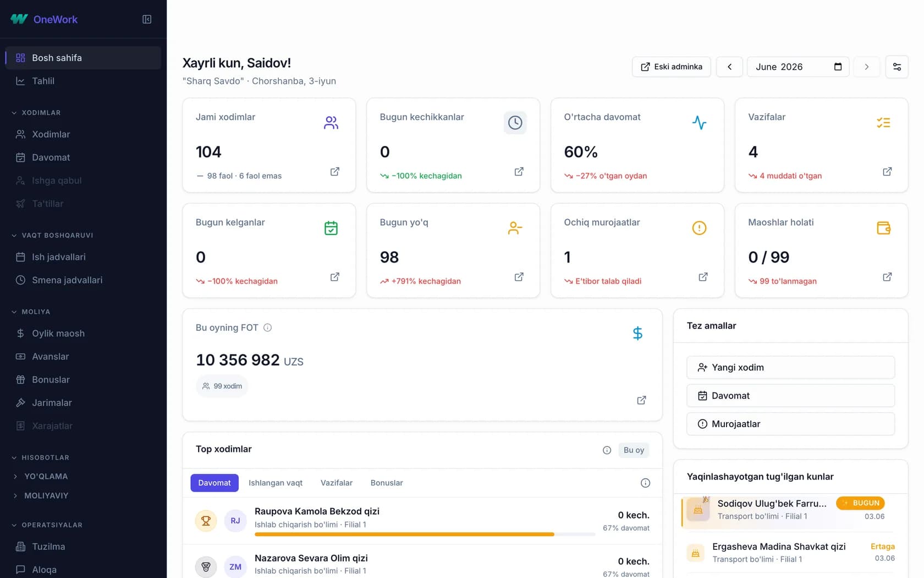Viewport: 924px width, 578px height.
Task: Open Xodimlar page in sidebar
Action: click(x=83, y=134)
